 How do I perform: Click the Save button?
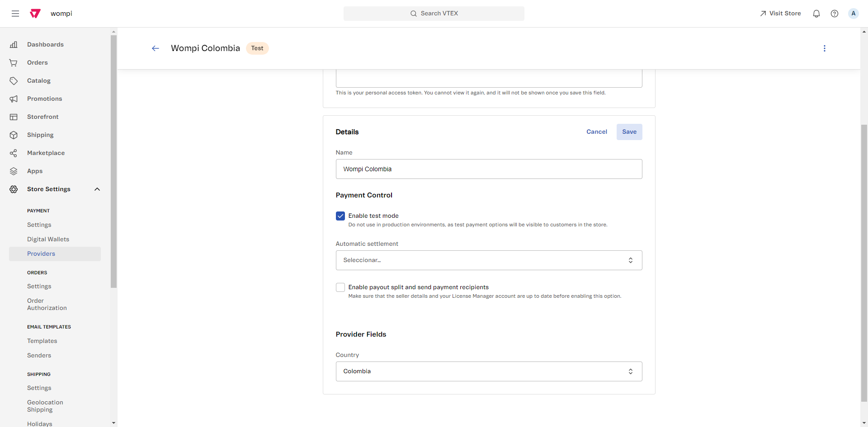tap(629, 132)
